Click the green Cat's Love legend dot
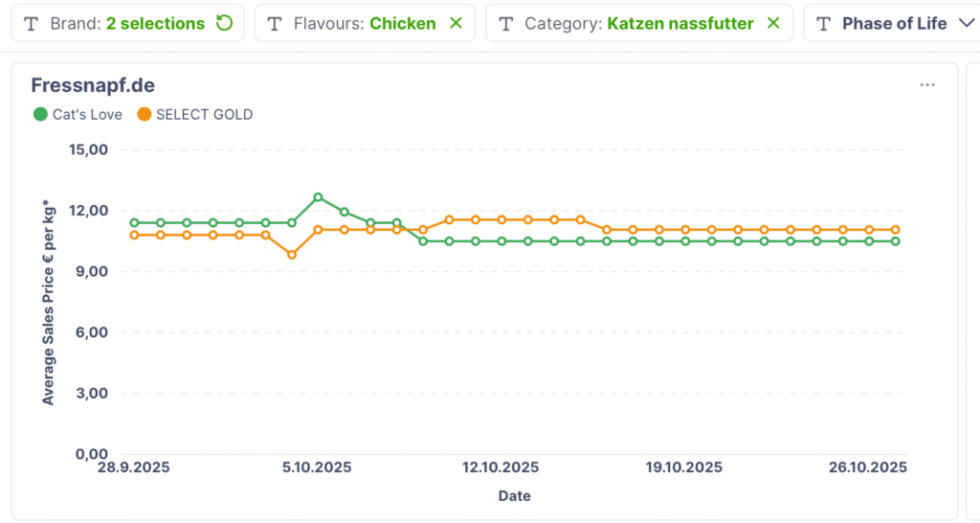 click(x=40, y=114)
